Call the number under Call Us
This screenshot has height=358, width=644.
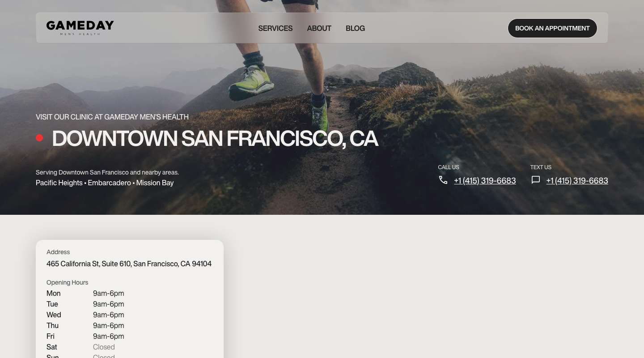485,180
